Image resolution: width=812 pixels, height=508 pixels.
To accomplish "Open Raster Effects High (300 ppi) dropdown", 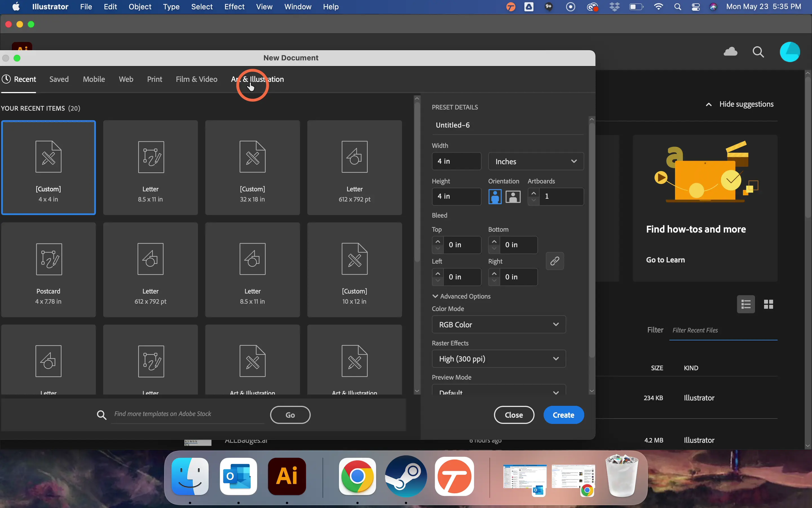I will pos(498,359).
